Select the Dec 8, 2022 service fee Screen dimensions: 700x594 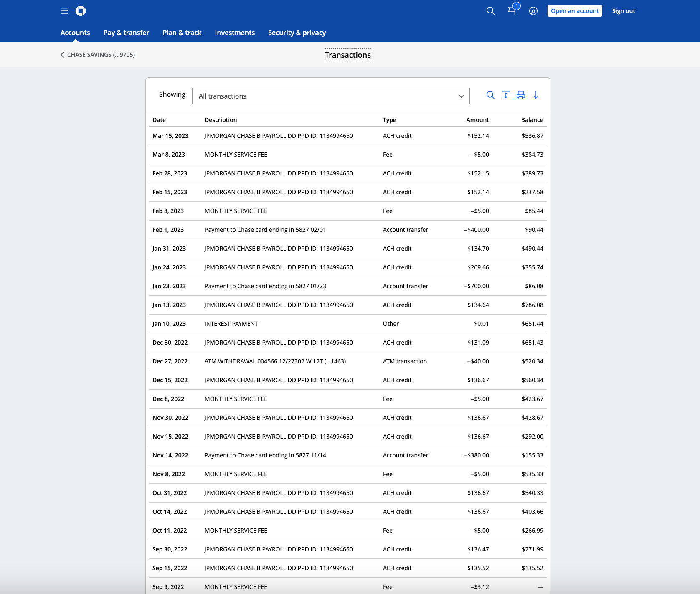point(348,399)
